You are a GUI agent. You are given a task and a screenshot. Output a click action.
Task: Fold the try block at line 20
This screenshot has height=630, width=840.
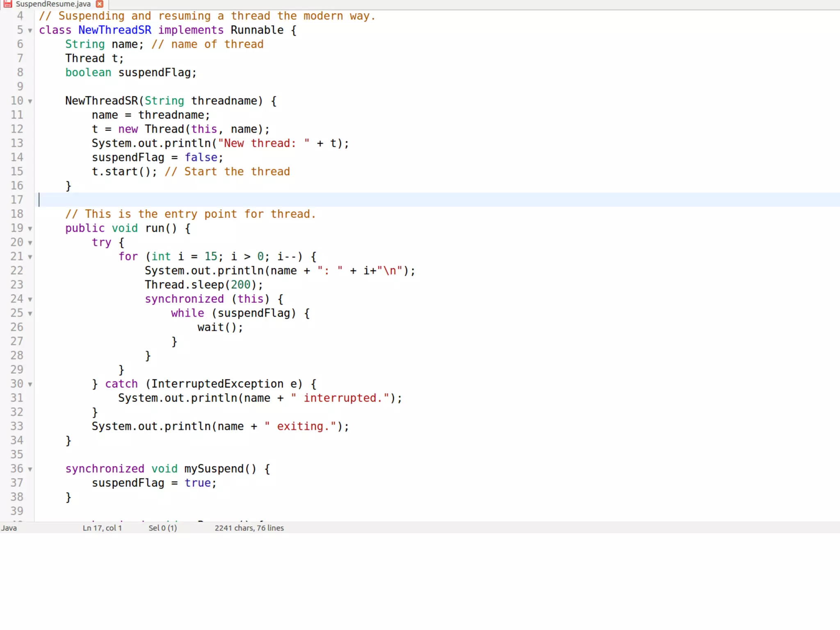[x=30, y=243]
